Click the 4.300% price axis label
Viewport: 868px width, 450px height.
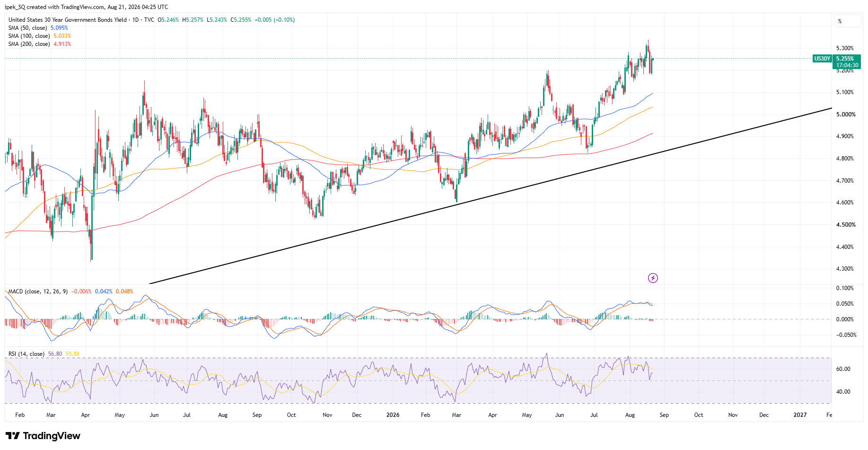pyautogui.click(x=845, y=269)
